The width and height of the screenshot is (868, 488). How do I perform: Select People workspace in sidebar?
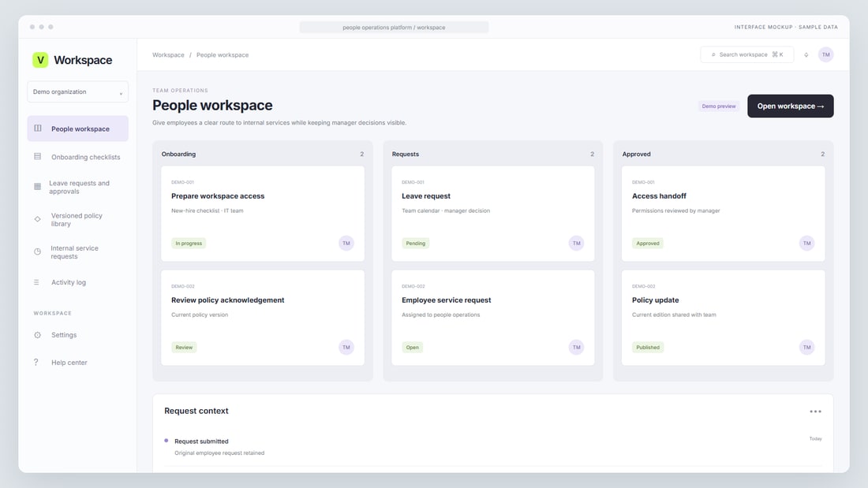pyautogui.click(x=77, y=129)
